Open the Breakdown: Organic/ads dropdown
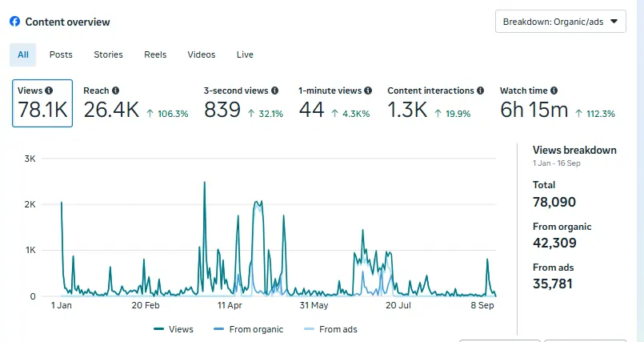 (560, 22)
